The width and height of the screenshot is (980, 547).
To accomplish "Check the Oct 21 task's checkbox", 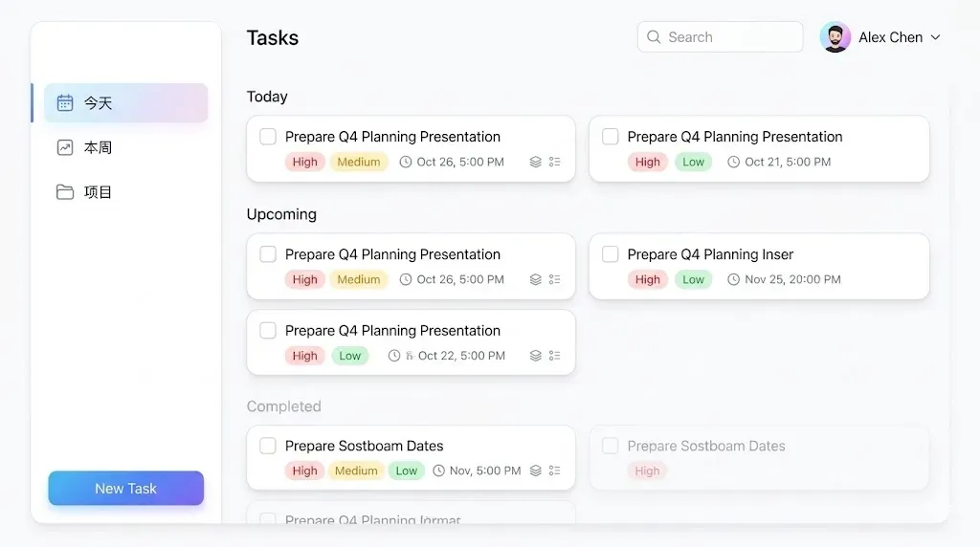I will coord(610,136).
